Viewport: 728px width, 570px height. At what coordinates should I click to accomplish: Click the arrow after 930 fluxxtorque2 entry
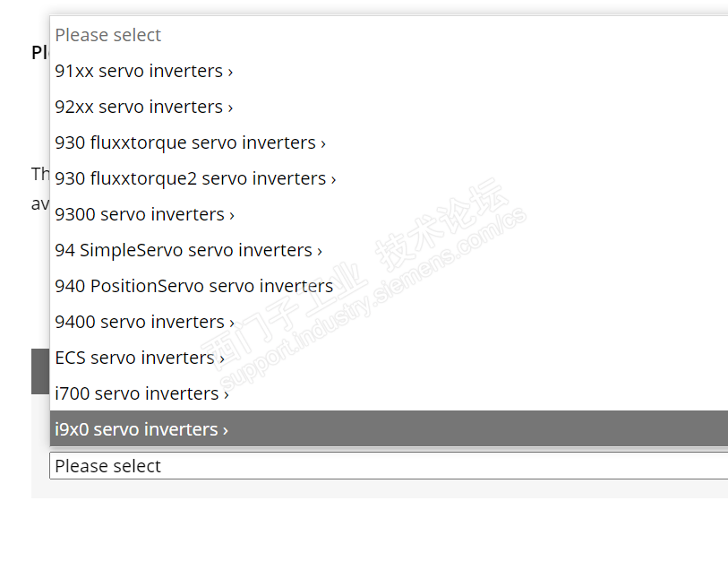[x=333, y=179]
